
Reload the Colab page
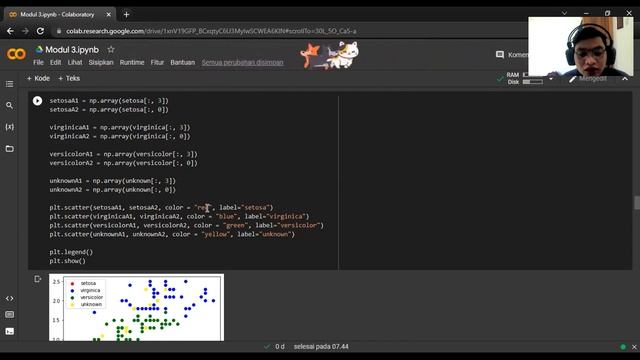point(40,31)
